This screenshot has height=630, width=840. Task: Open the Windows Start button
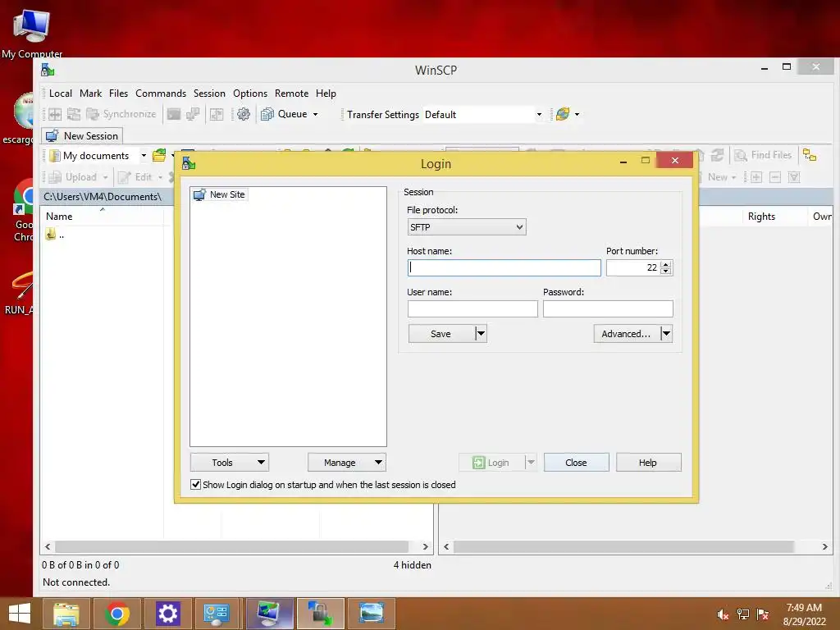tap(20, 614)
